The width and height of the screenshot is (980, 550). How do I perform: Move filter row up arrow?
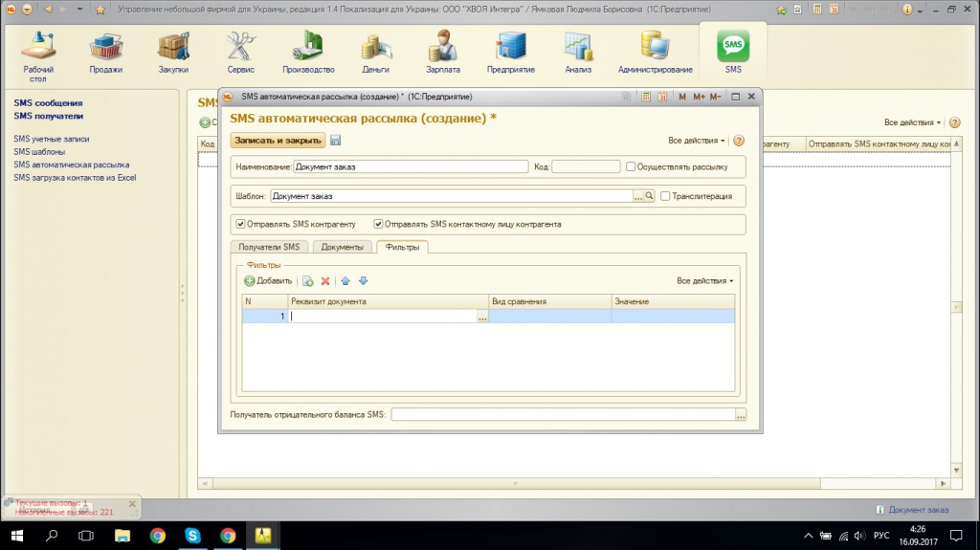pos(345,281)
